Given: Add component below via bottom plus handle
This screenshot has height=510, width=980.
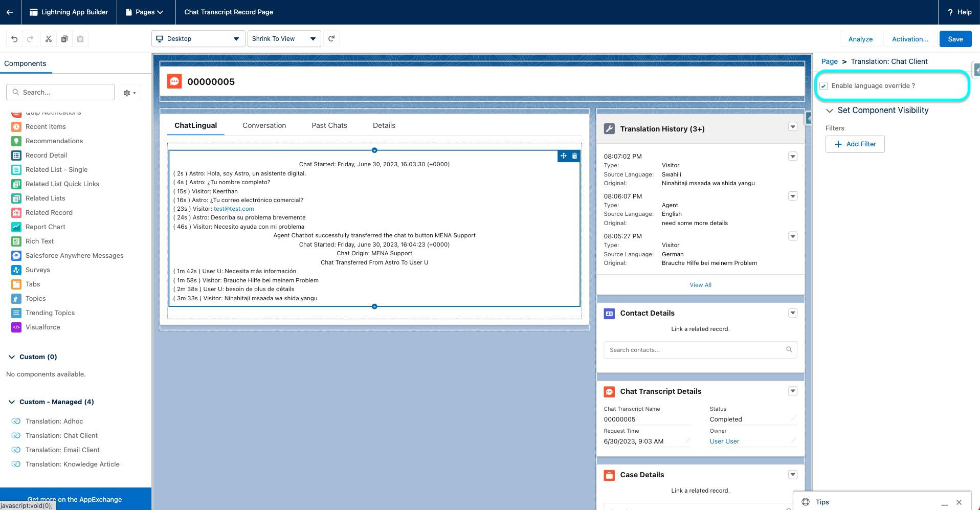Looking at the screenshot, I should [x=374, y=306].
